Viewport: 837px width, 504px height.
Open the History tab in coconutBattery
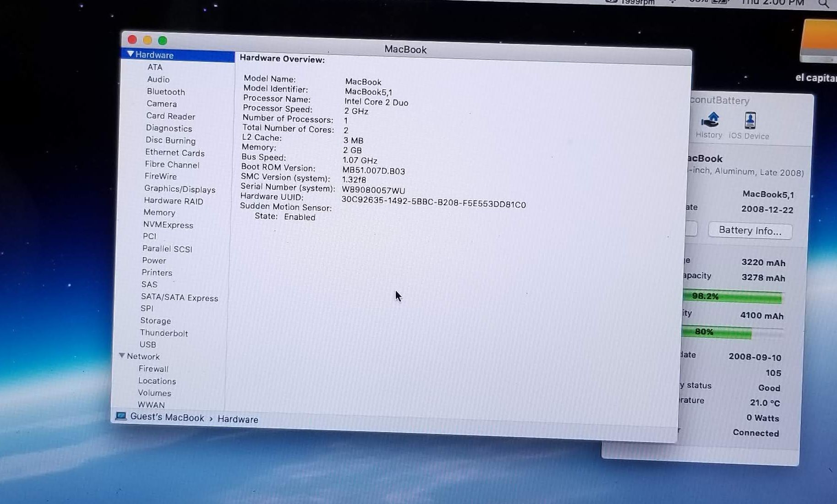[709, 125]
